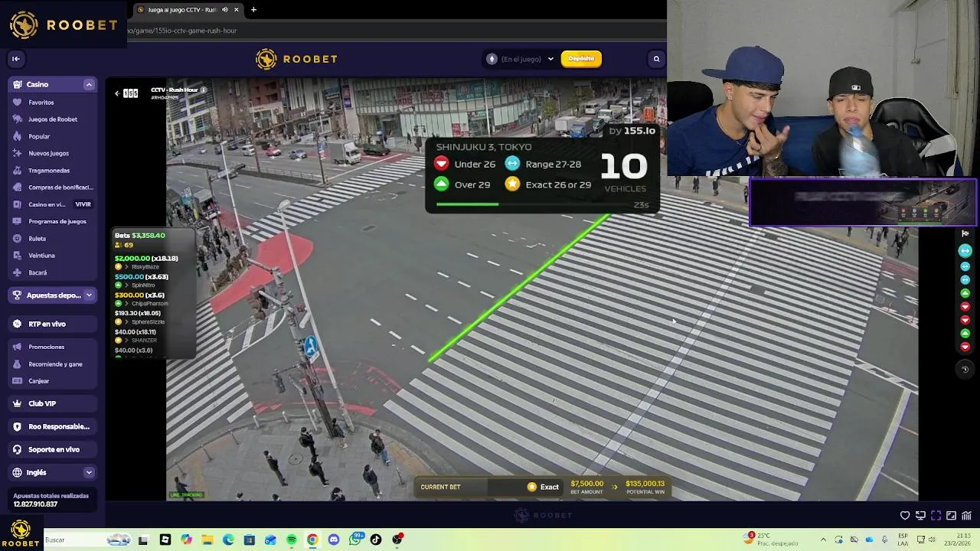
Task: Click the yellow Depósito button
Action: 581,59
